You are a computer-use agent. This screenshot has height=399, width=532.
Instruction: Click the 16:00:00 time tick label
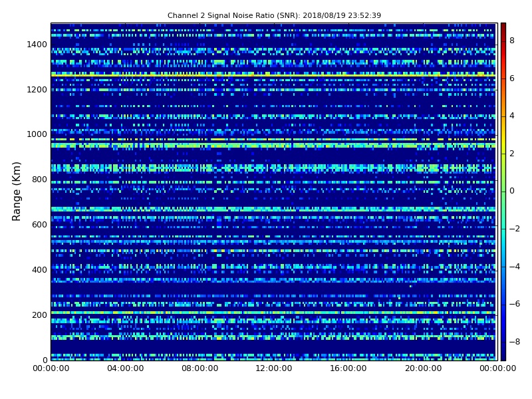tap(348, 368)
